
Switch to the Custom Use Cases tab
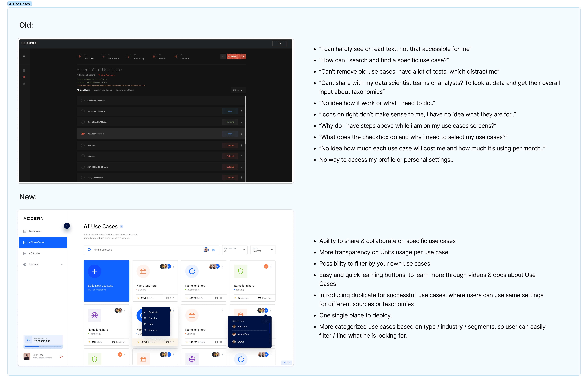coord(125,90)
